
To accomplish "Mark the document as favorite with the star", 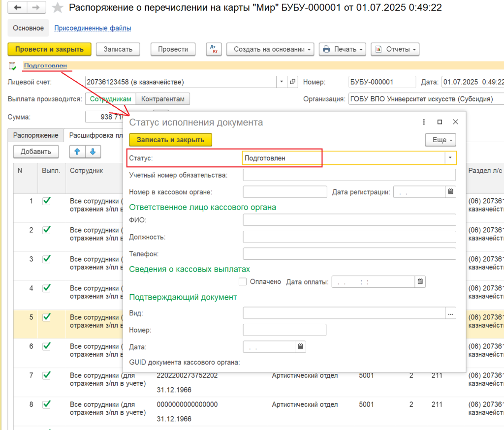I will click(58, 8).
